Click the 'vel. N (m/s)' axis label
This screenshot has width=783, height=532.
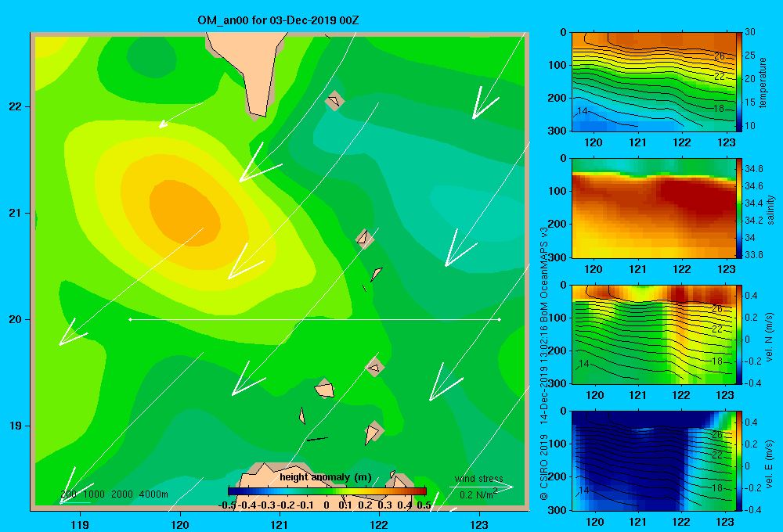coord(770,337)
